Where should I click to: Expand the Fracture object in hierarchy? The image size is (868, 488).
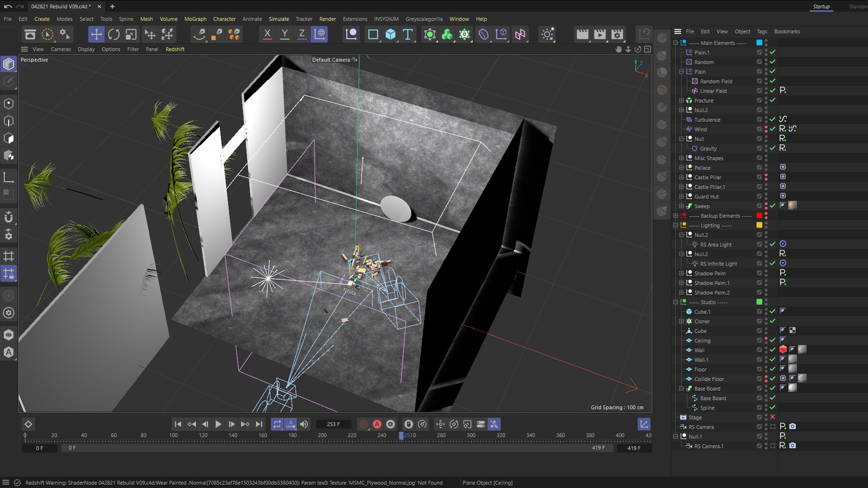tap(681, 100)
